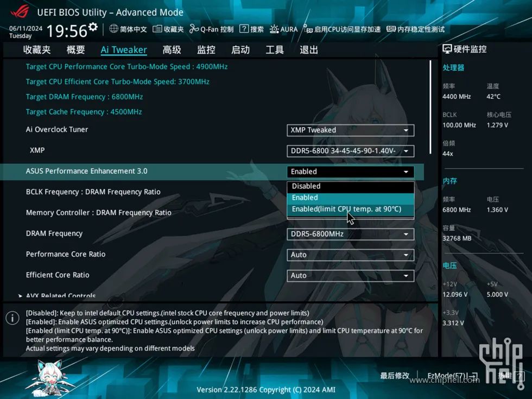Open the AURA lighting icon
The image size is (532, 399).
click(274, 29)
